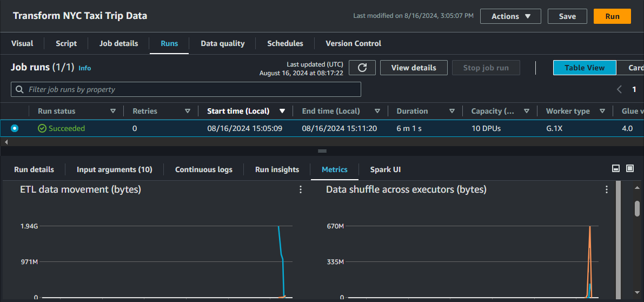Click the job title Transform NYC Taxi Trip Data
Viewport: 644px width, 302px height.
pyautogui.click(x=80, y=16)
